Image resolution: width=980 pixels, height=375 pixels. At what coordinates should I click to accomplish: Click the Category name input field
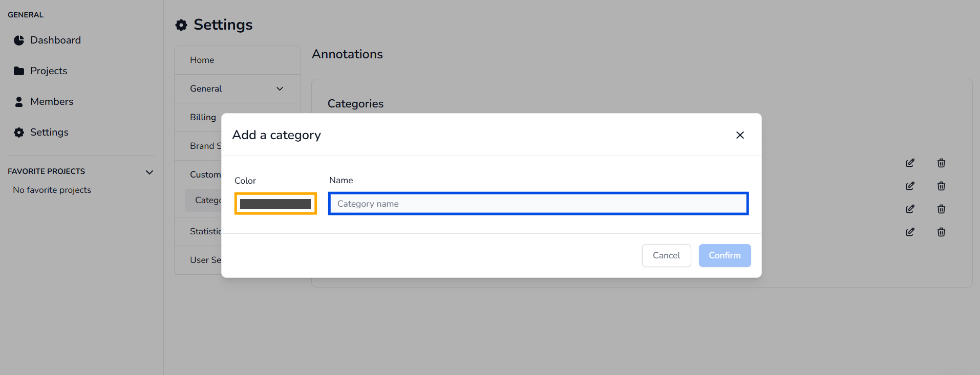(x=538, y=204)
